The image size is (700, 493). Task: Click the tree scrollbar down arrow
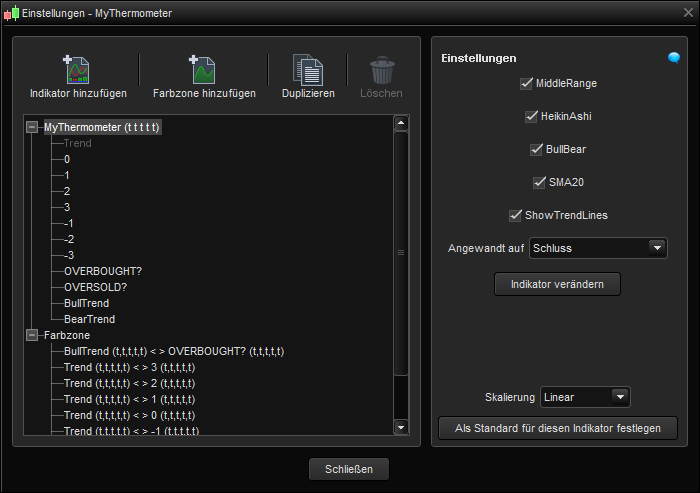point(401,427)
